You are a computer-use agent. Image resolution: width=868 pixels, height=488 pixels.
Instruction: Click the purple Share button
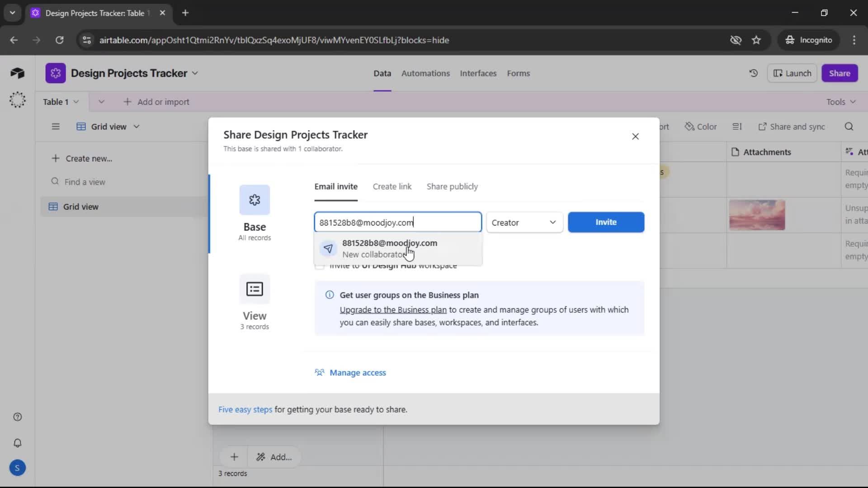pos(840,73)
